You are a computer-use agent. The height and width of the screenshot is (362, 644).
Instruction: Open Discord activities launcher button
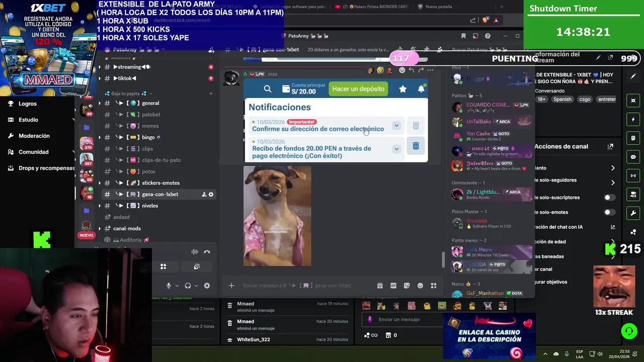tap(163, 266)
